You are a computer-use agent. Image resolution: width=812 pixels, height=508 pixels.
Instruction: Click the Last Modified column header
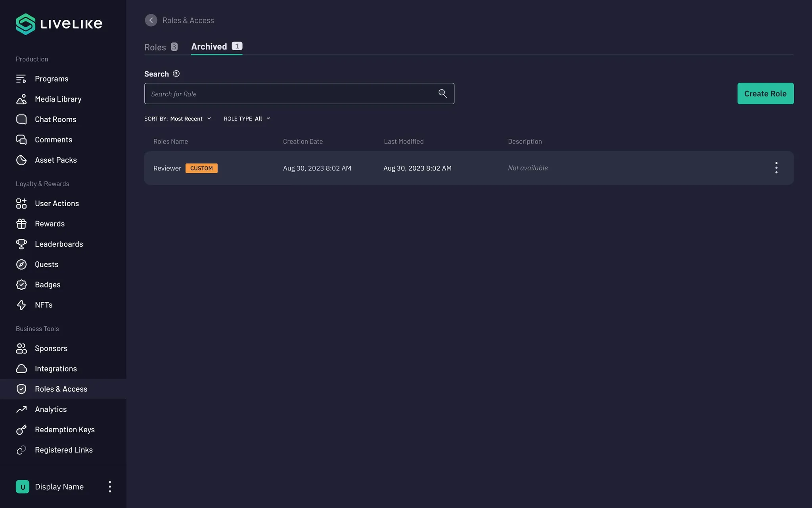click(404, 142)
